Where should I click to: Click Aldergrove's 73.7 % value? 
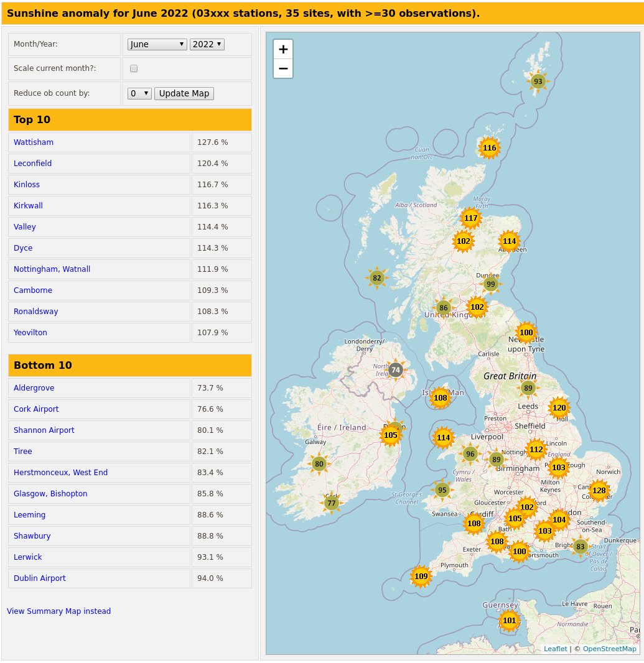(x=210, y=387)
